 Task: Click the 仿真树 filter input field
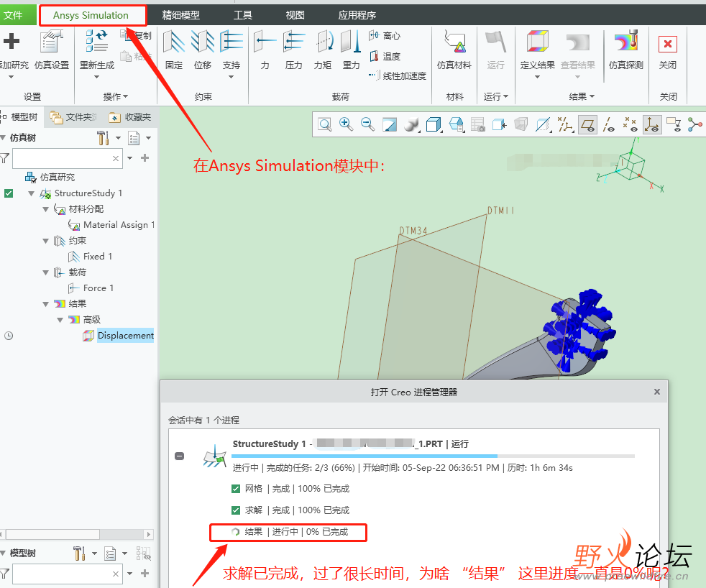68,158
